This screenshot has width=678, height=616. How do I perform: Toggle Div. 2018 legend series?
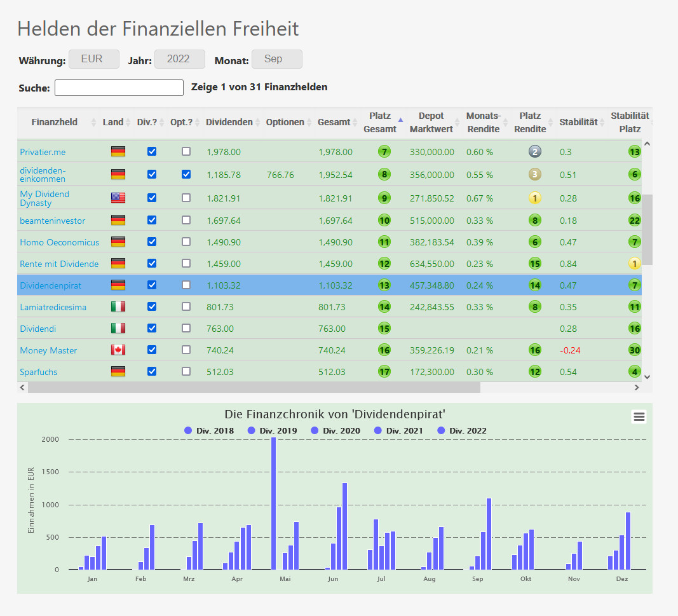coord(209,430)
